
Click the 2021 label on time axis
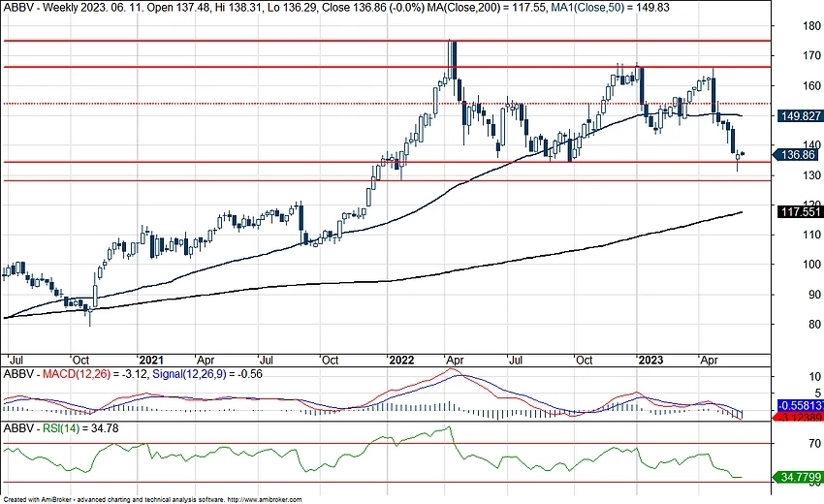(151, 360)
